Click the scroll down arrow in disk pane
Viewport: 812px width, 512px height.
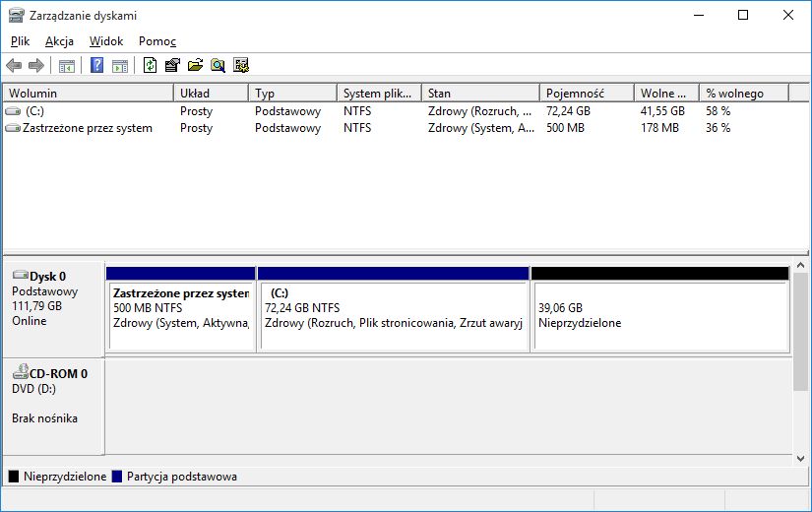click(800, 459)
